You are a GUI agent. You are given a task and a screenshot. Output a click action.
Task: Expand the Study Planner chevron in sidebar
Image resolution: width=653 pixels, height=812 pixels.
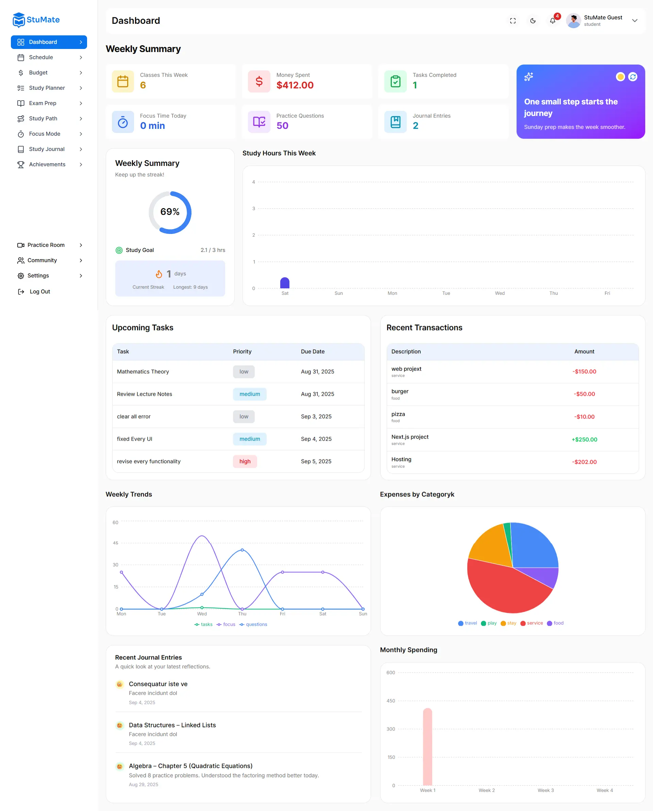[x=81, y=88]
